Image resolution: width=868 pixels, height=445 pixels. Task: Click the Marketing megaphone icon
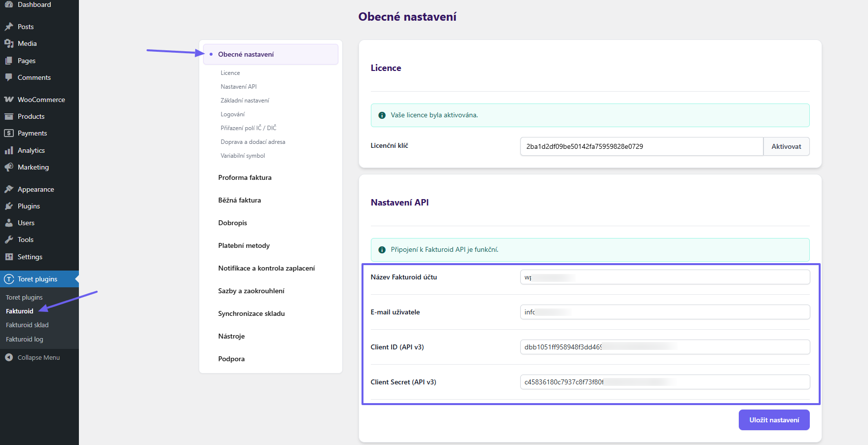coord(9,167)
